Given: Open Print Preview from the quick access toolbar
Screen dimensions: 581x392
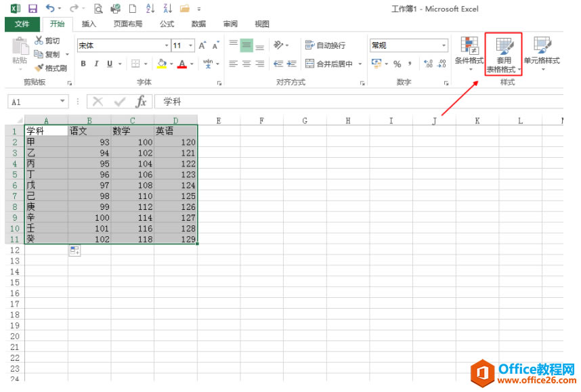Looking at the screenshot, I should (98, 9).
